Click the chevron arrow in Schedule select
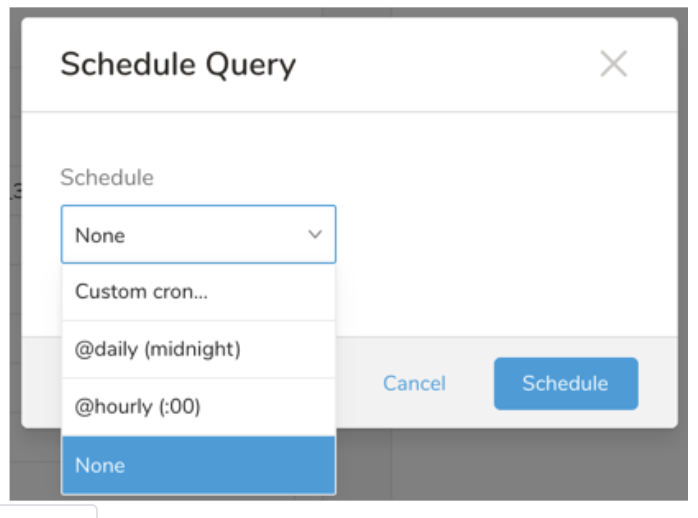The width and height of the screenshot is (698, 518). pyautogui.click(x=315, y=235)
